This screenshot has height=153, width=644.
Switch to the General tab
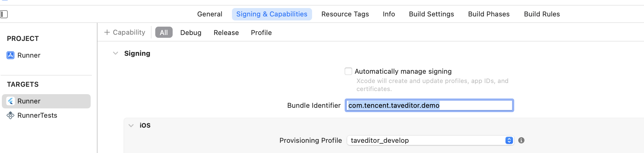pos(210,14)
